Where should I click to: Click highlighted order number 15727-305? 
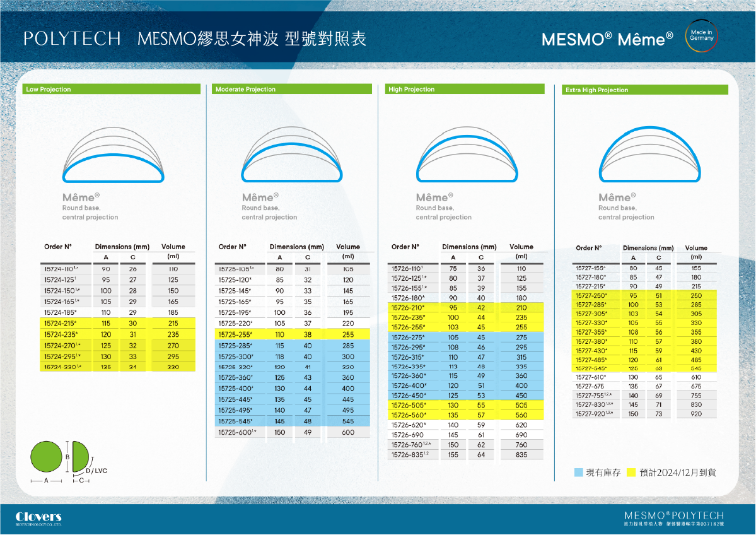pyautogui.click(x=591, y=314)
